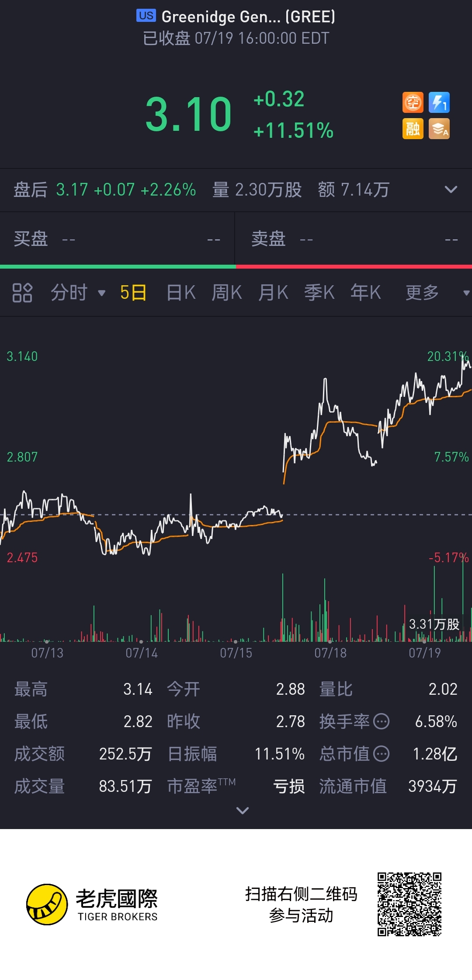Tap the orange short-selling (空) badge icon
This screenshot has width=472, height=980.
[413, 103]
